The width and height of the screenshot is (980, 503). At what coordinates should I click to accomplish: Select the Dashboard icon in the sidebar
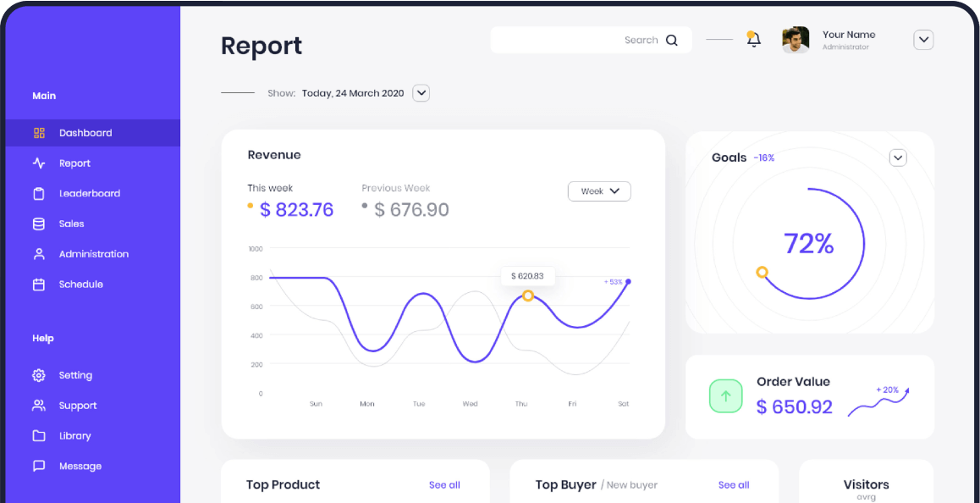click(39, 133)
